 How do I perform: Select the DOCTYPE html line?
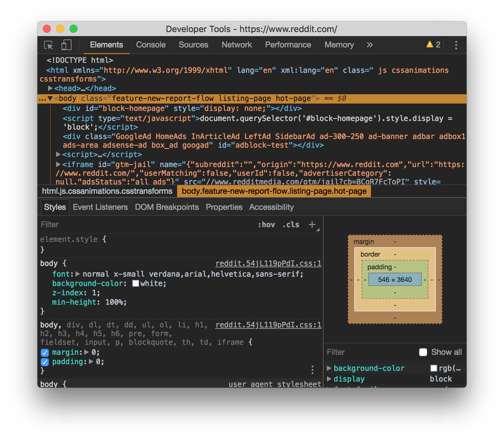80,60
